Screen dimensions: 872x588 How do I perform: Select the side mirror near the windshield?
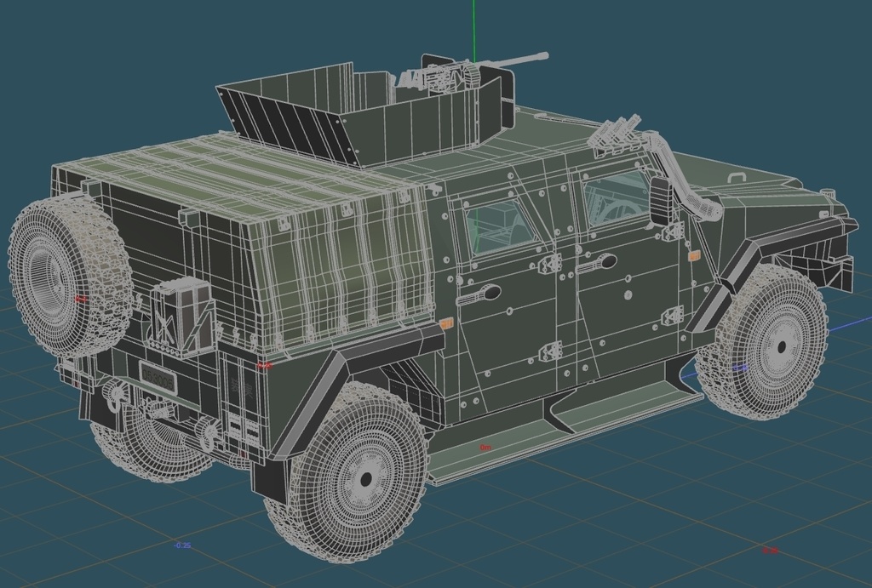(661, 201)
